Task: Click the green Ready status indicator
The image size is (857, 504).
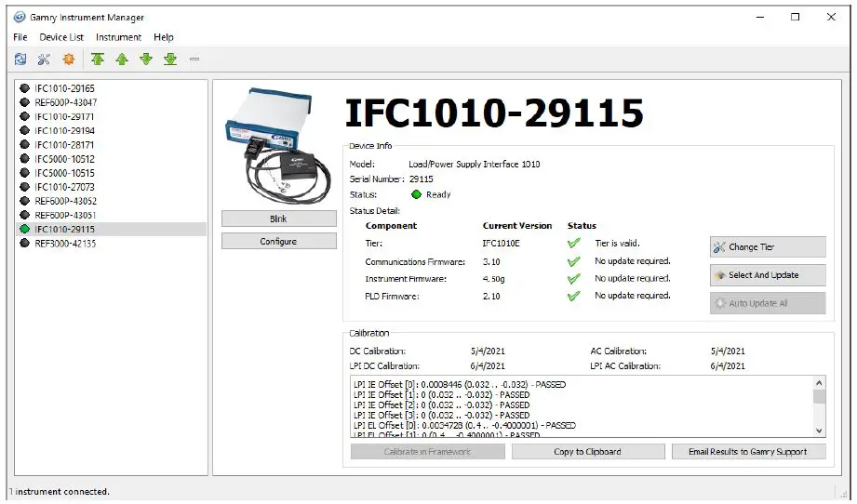Action: [x=417, y=194]
